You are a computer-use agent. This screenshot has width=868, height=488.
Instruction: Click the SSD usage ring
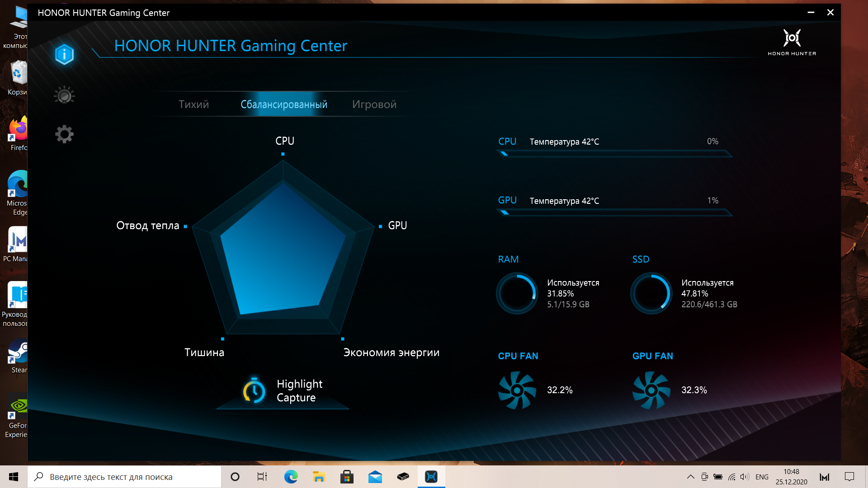pos(651,293)
